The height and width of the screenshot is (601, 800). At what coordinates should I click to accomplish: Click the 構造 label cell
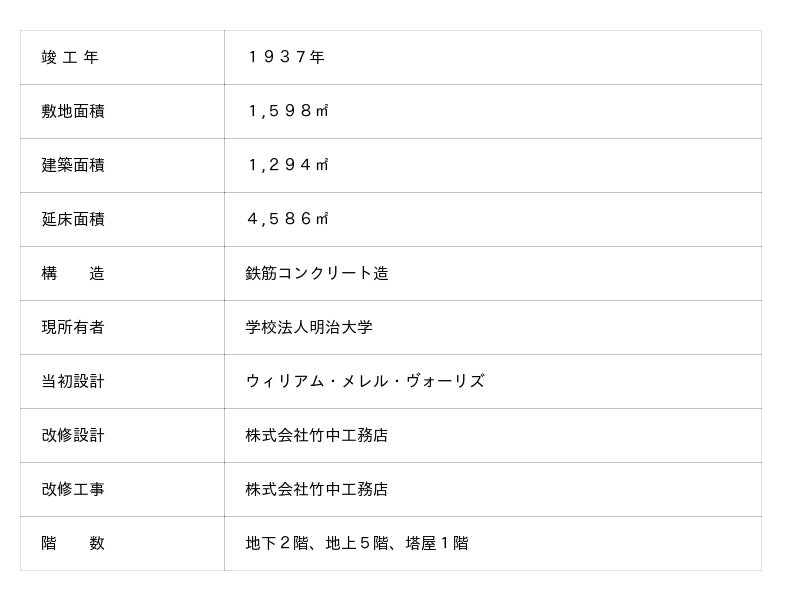tap(73, 273)
